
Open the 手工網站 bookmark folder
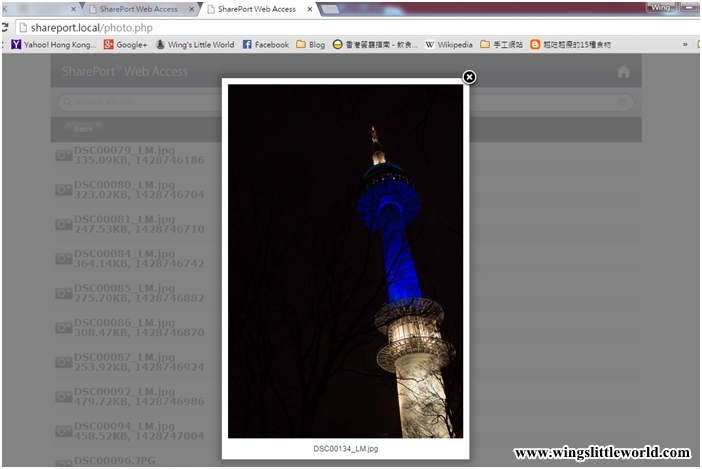point(500,45)
